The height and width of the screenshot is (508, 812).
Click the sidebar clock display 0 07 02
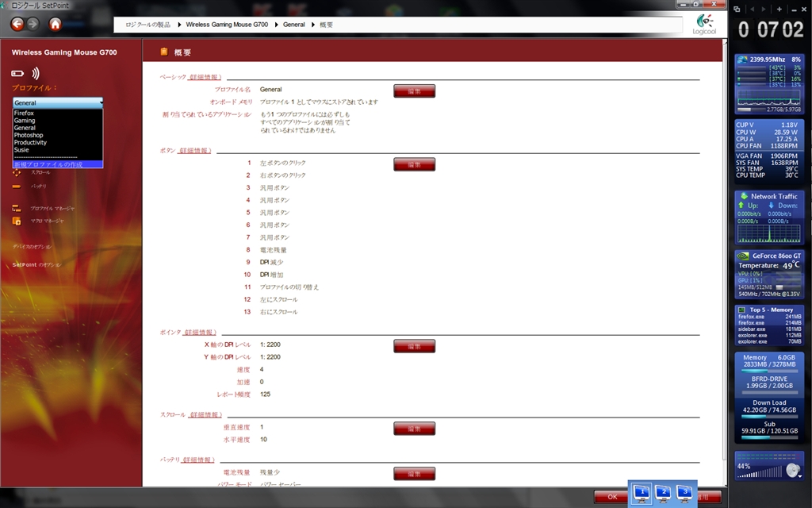point(771,30)
